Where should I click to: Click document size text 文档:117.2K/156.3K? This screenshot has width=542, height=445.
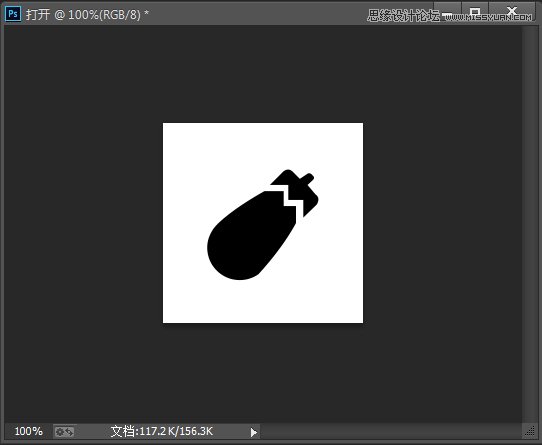pos(162,431)
